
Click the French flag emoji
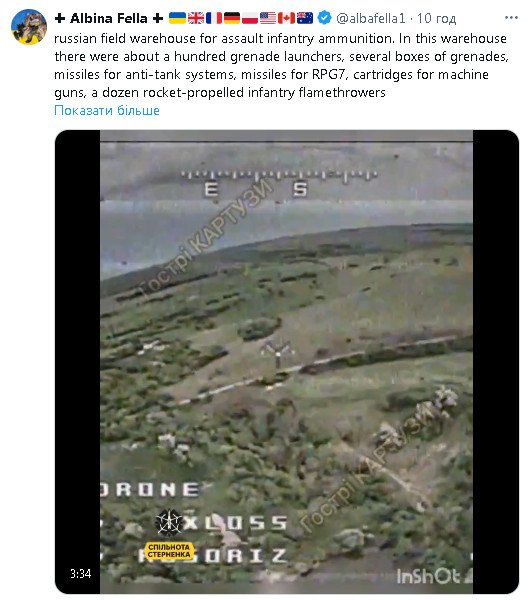point(214,18)
